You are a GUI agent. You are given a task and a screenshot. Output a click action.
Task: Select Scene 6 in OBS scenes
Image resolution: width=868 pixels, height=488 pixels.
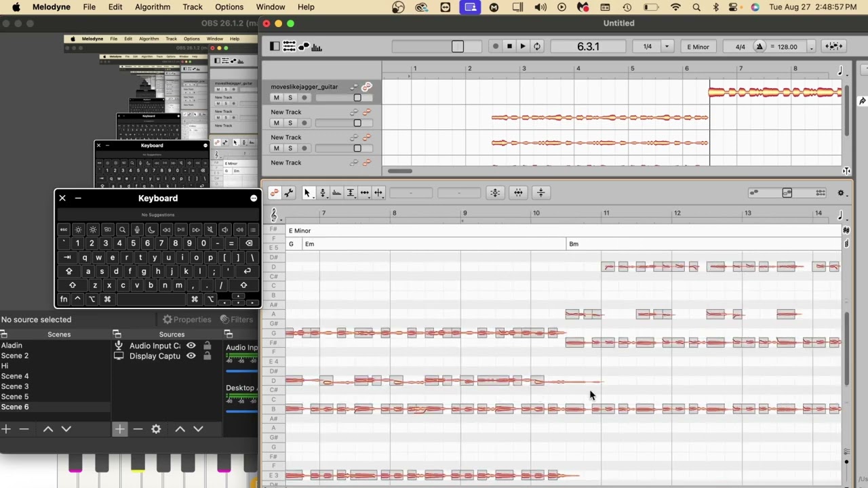click(55, 407)
